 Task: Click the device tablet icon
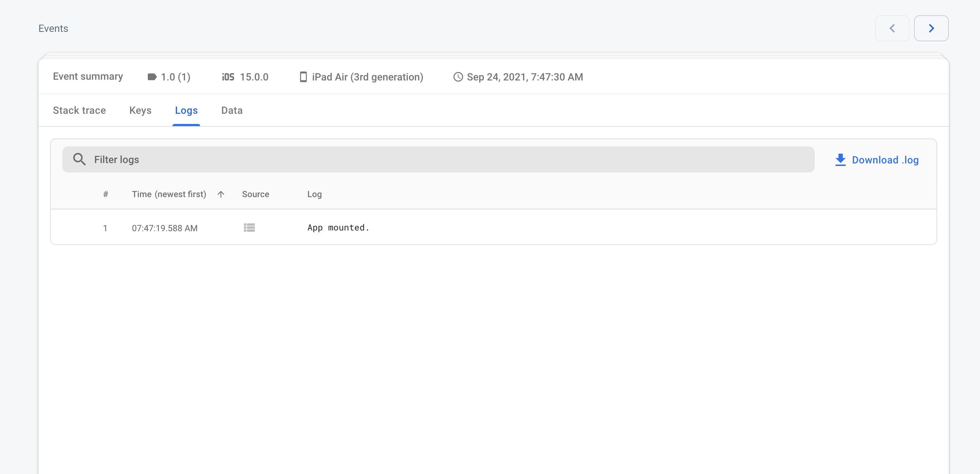coord(303,77)
